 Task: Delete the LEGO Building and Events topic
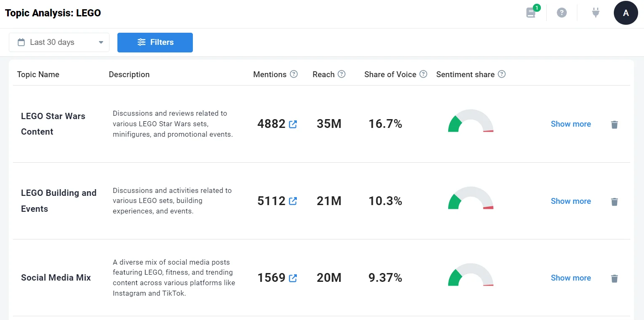point(615,202)
